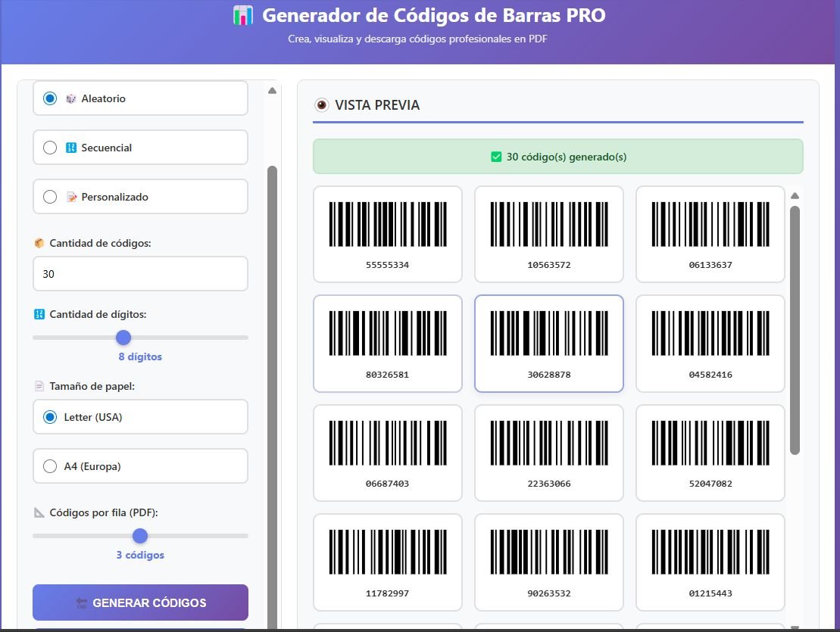The image size is (840, 632).
Task: Click the notepad icon next to Personalizado
Action: point(71,197)
